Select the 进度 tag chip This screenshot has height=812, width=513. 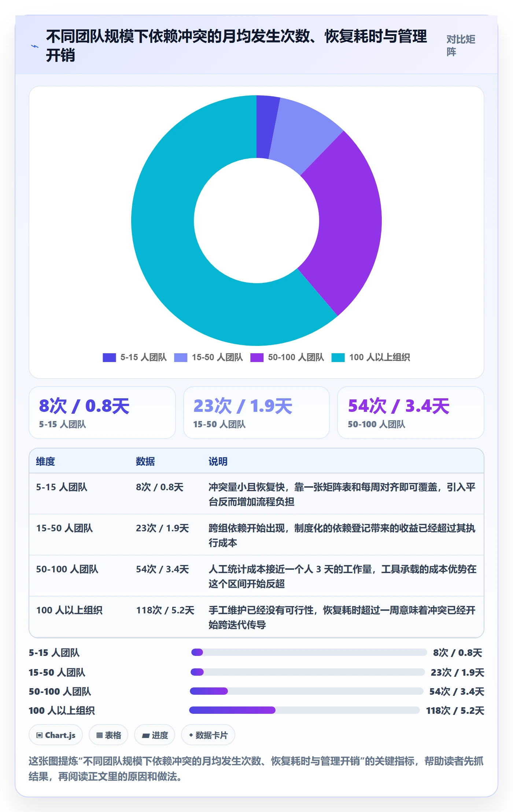[x=155, y=735]
